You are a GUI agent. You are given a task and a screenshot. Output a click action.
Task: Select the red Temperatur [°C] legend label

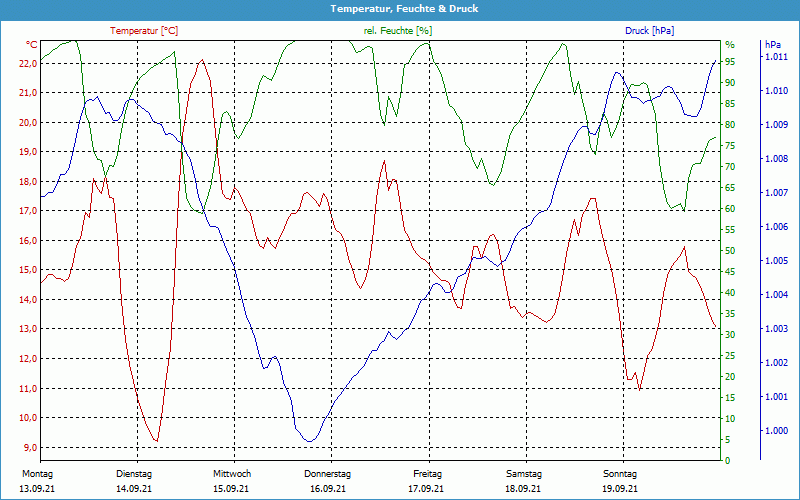144,31
